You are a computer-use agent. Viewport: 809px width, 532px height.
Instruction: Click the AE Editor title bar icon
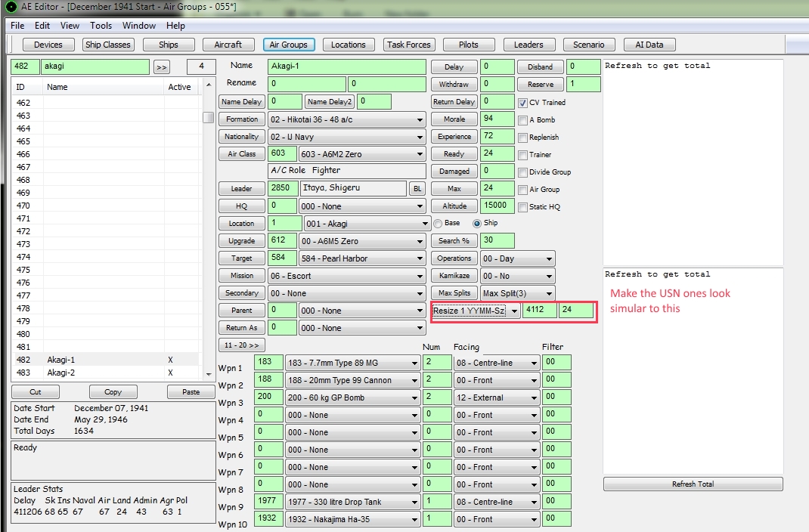coord(10,8)
